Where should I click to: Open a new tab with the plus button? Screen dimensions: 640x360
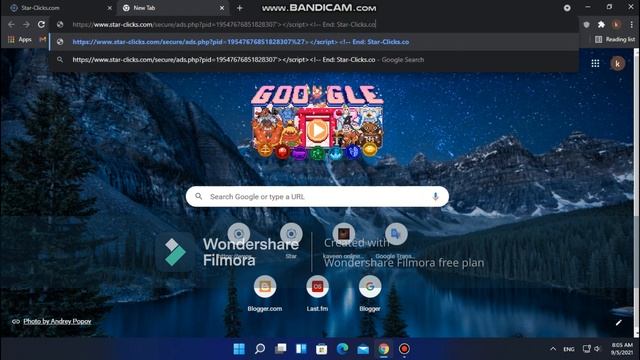[240, 8]
